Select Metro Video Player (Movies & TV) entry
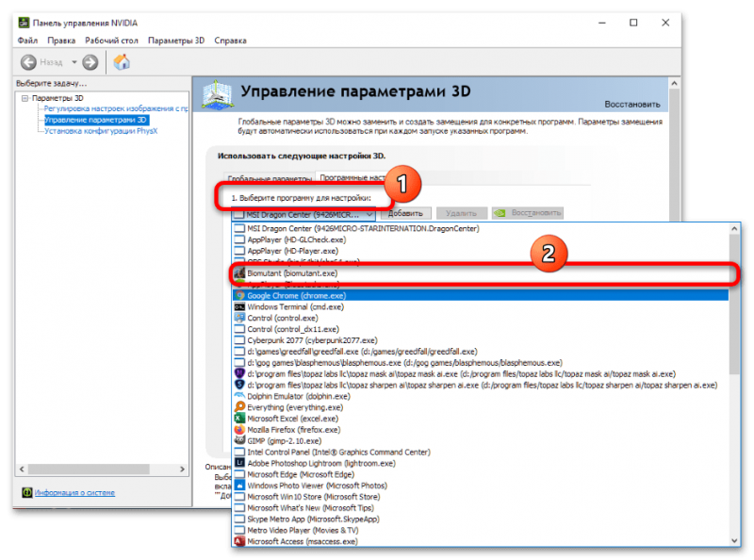 (481, 530)
